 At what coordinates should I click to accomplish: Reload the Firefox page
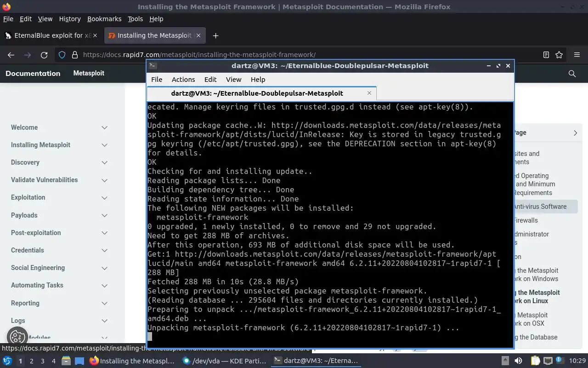(x=44, y=55)
